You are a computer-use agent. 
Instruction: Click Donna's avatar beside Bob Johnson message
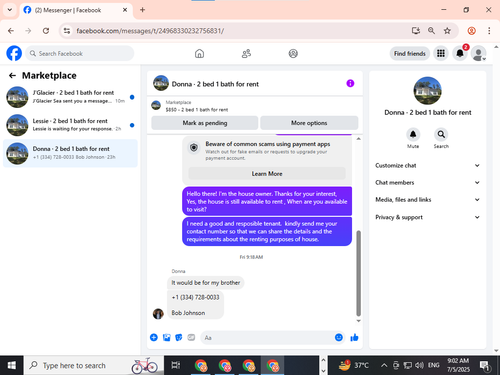coord(158,313)
